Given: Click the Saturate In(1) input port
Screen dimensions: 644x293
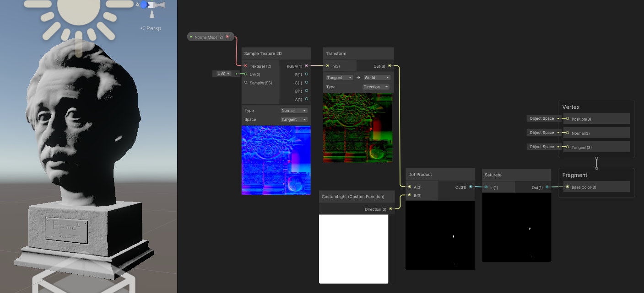Looking at the screenshot, I should pyautogui.click(x=486, y=187).
